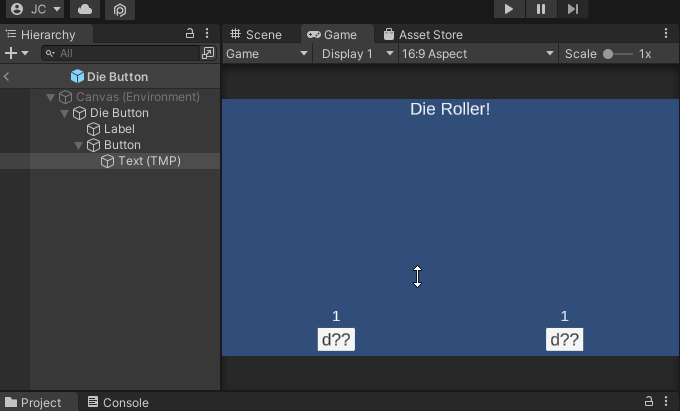
Task: Open the Display 1 dropdown
Action: pos(357,54)
